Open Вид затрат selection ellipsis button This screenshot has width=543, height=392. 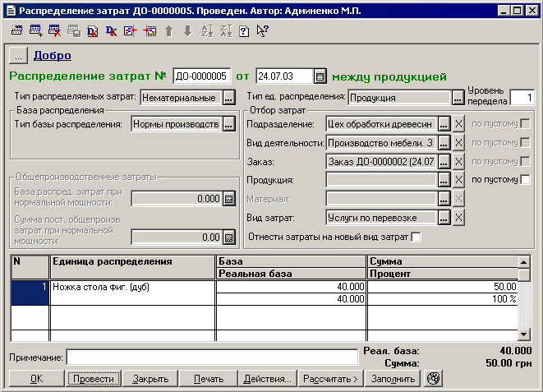(x=444, y=218)
